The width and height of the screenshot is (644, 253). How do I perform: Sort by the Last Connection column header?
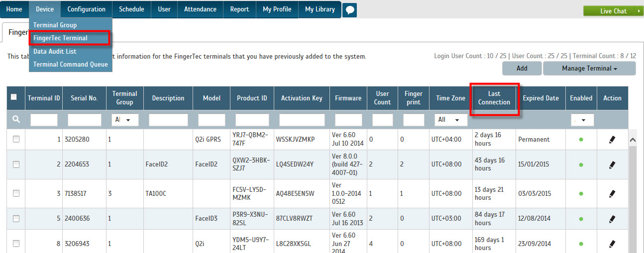tap(494, 98)
